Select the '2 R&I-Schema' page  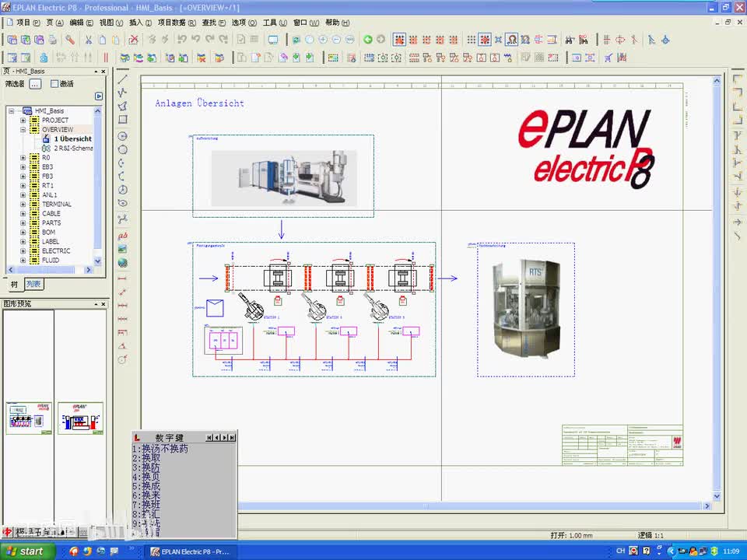tap(73, 148)
